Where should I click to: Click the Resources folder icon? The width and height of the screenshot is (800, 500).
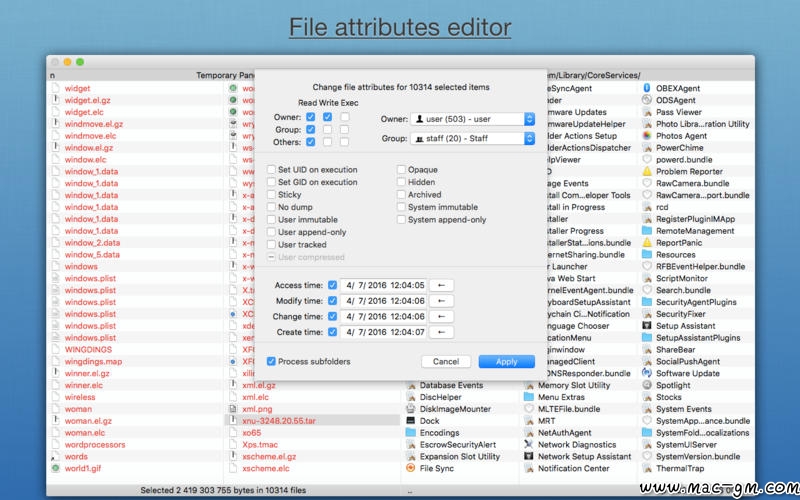pyautogui.click(x=647, y=254)
